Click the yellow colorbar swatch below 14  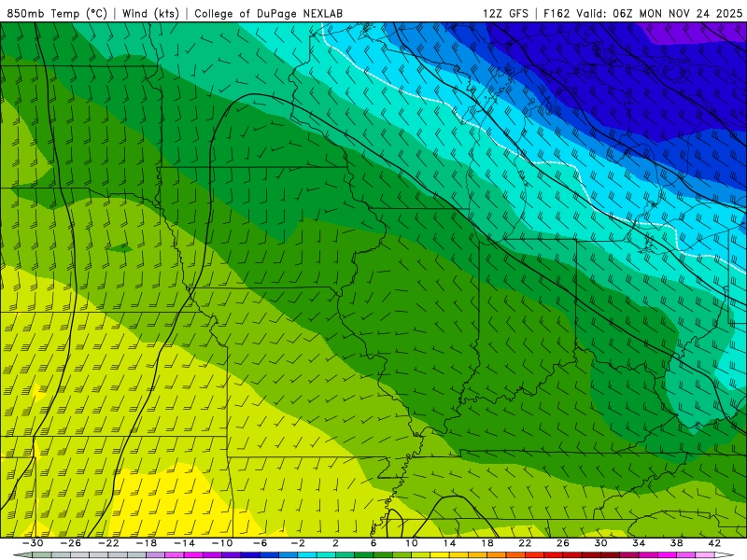pos(440,555)
